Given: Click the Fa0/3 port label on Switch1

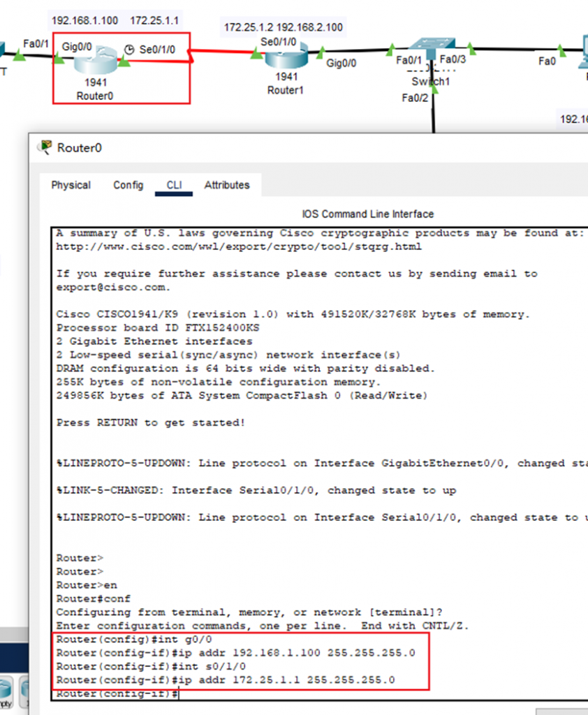Looking at the screenshot, I should 453,59.
